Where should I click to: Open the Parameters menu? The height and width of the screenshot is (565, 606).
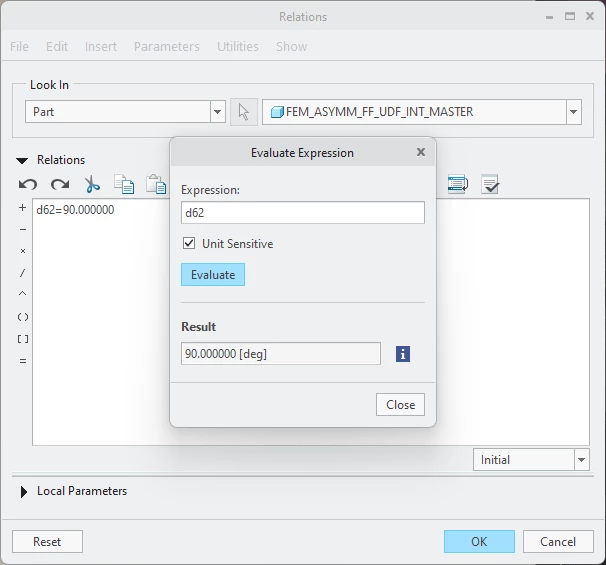point(167,46)
